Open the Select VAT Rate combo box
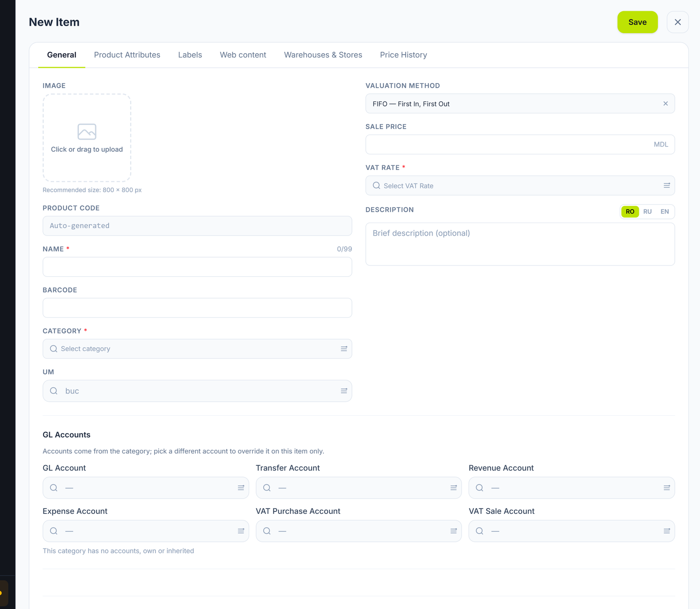Image resolution: width=700 pixels, height=609 pixels. (520, 185)
